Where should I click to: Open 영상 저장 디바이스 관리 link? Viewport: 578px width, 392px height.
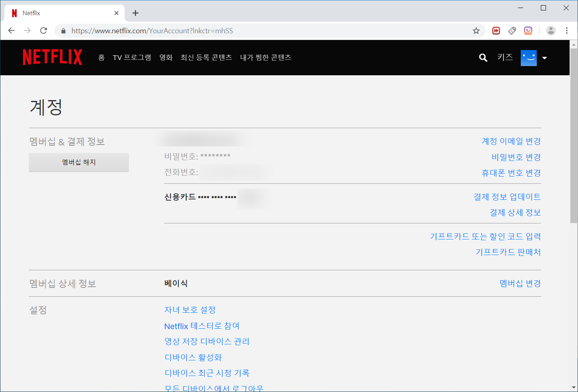207,342
